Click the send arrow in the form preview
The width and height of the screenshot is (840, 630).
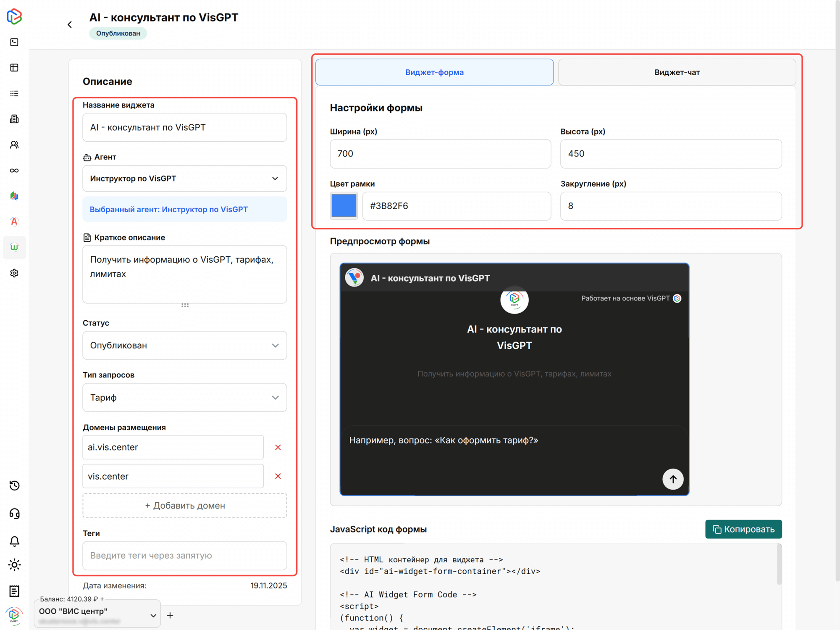[x=672, y=479]
